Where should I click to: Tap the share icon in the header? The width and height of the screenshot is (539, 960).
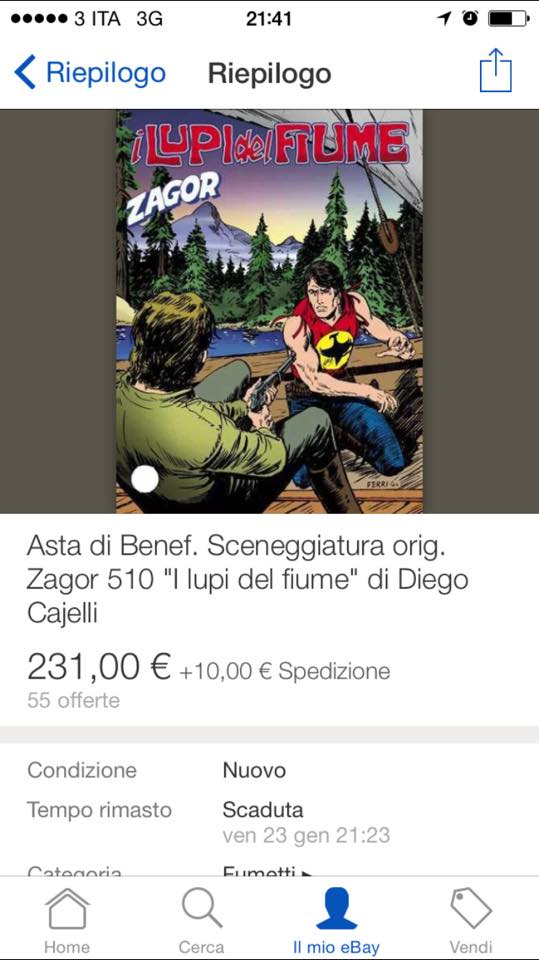click(x=495, y=70)
